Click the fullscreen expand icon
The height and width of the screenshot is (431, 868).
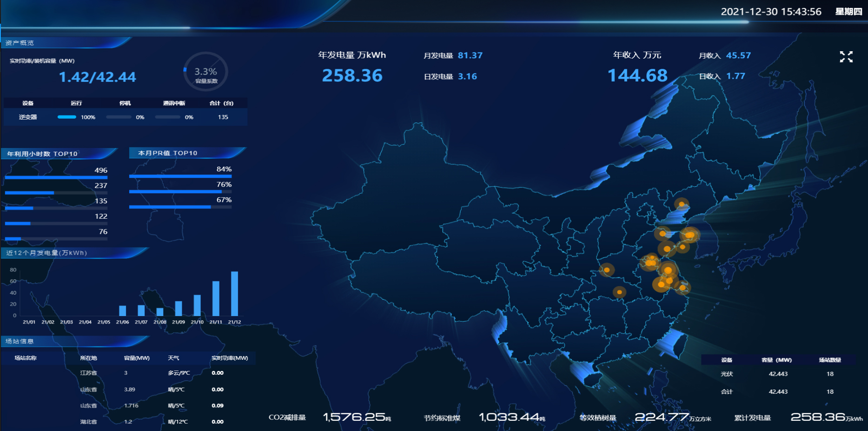(846, 57)
